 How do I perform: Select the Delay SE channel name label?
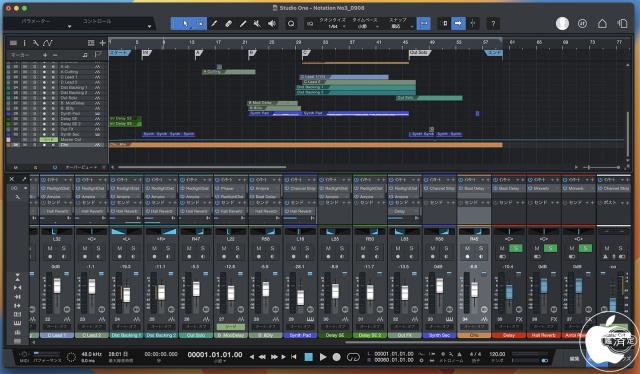[335, 335]
